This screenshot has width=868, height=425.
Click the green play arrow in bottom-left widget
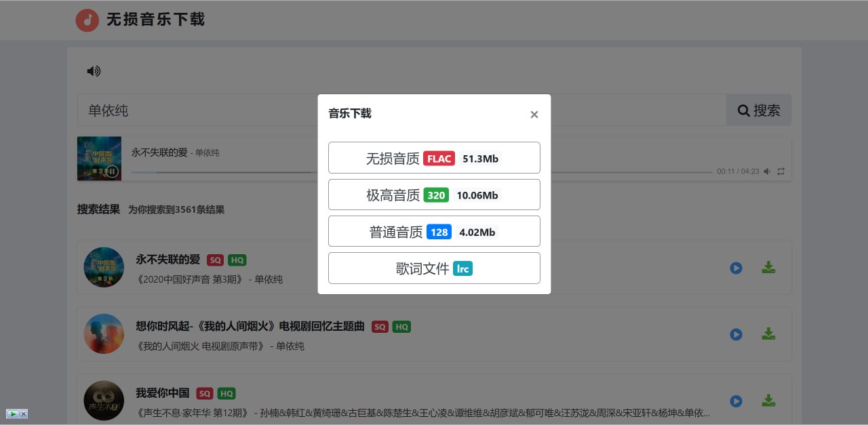[12, 413]
